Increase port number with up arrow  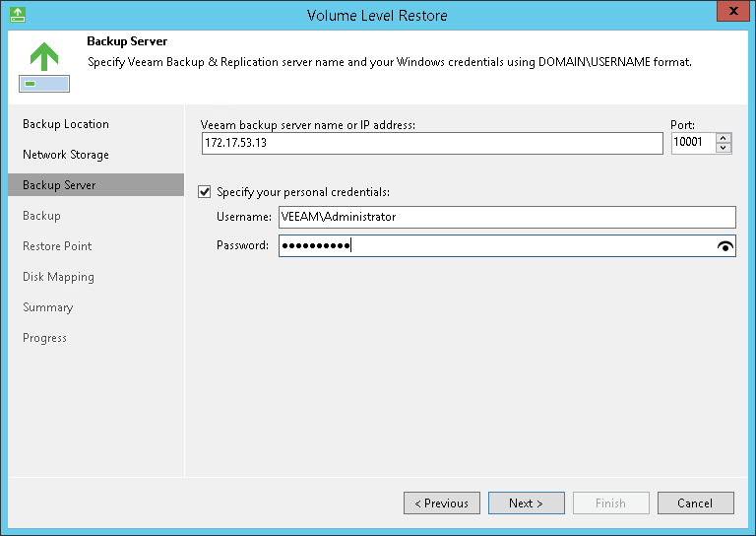[724, 139]
